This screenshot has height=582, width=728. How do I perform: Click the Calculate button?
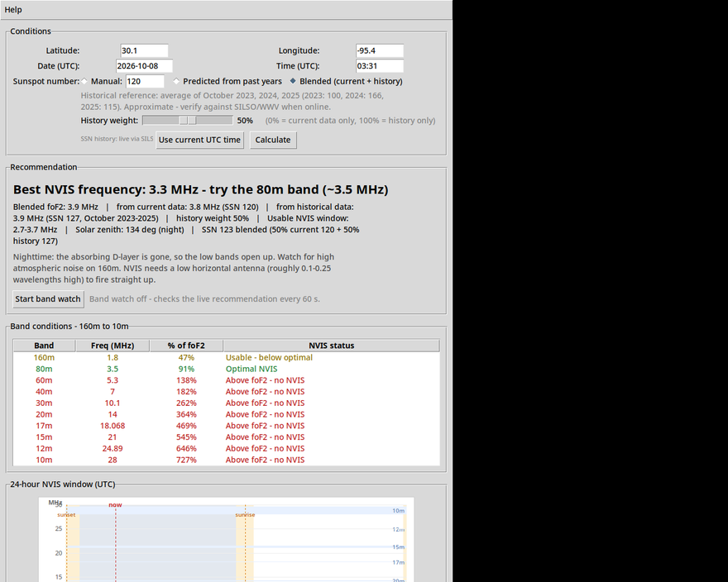273,140
